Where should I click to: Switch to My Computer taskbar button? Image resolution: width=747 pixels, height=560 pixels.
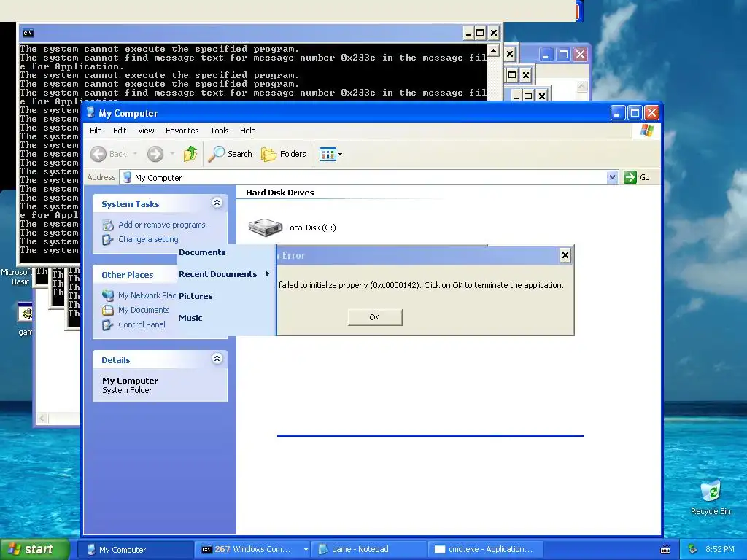135,550
